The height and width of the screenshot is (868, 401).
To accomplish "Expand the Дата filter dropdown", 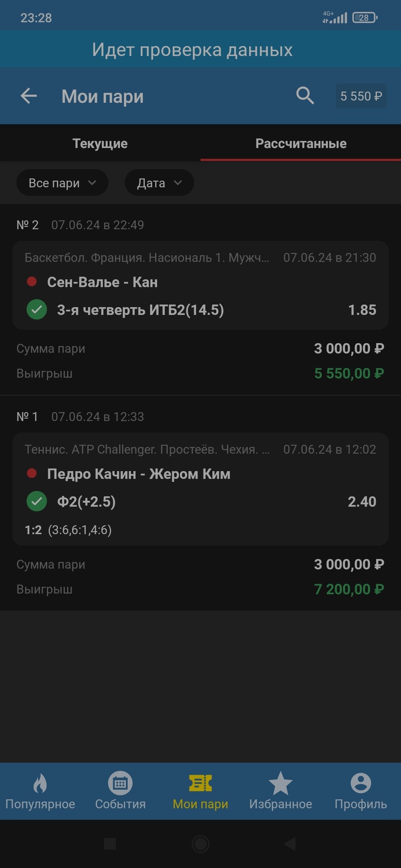I will (x=159, y=183).
